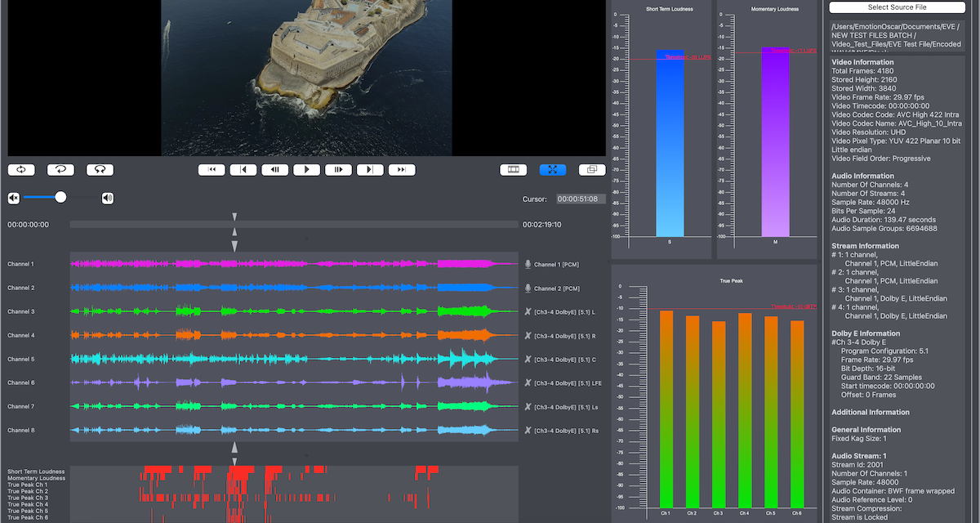This screenshot has height=523, width=980.
Task: Click the loud speaker volume icon
Action: [x=108, y=198]
